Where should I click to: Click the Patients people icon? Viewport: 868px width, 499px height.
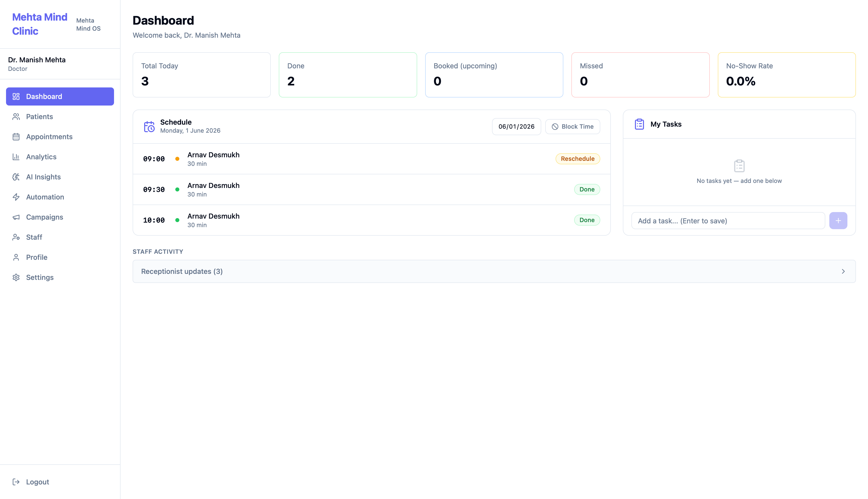(16, 117)
